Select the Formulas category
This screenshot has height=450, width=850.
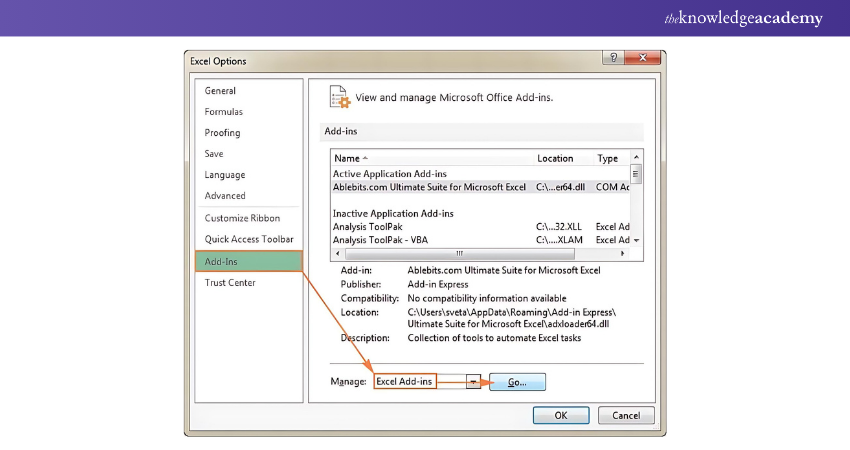click(223, 112)
